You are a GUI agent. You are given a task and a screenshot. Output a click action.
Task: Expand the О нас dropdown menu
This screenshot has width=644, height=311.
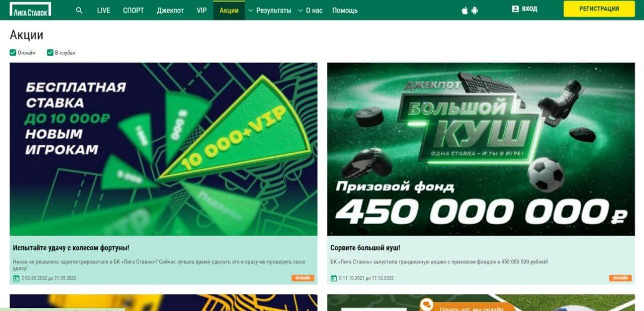coord(310,10)
